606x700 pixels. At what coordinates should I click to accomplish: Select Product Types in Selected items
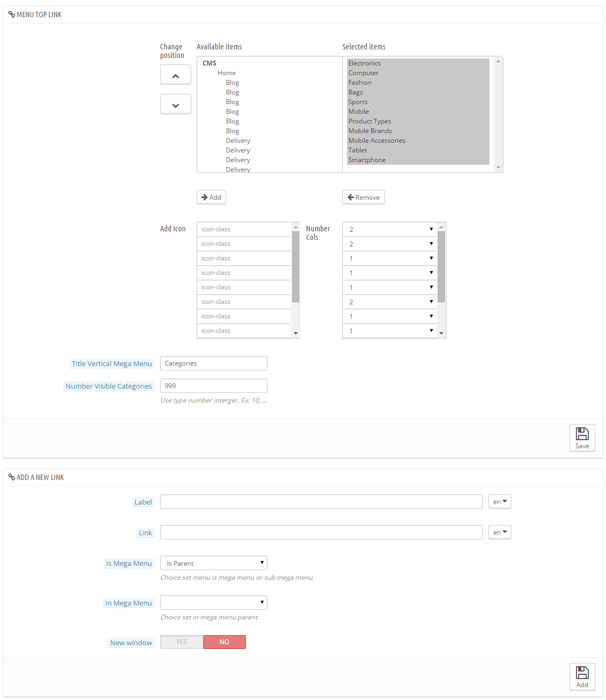click(x=418, y=121)
